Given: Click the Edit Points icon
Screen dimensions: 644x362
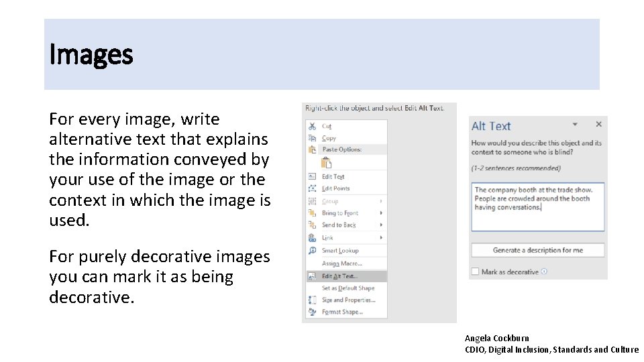Looking at the screenshot, I should (x=313, y=188).
